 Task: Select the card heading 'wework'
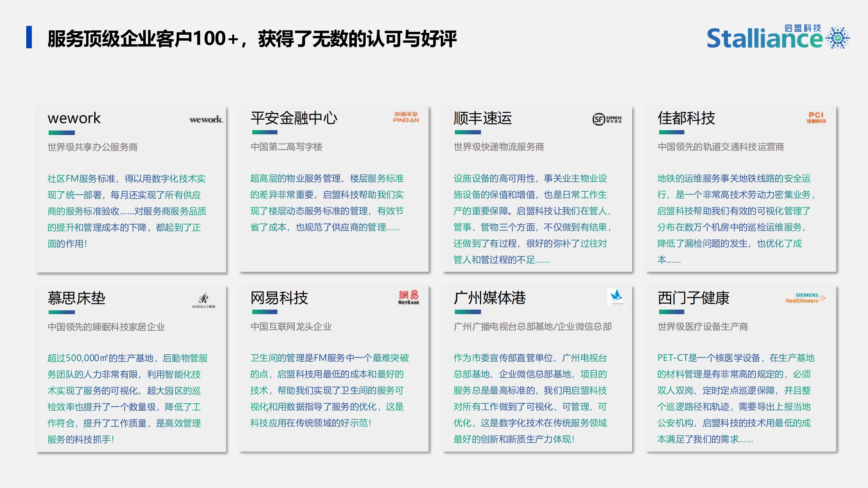[x=74, y=118]
